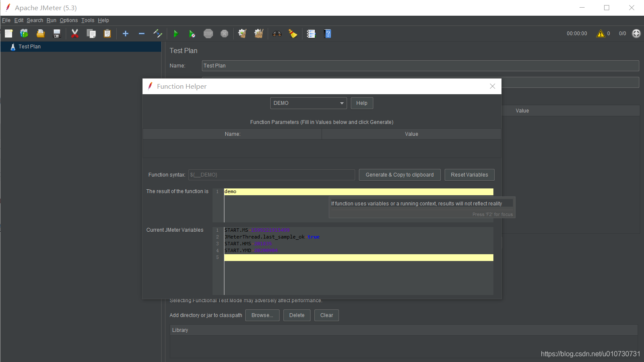Click the Value column header in Test Plan
Screen dimensions: 644x362
pos(522,111)
